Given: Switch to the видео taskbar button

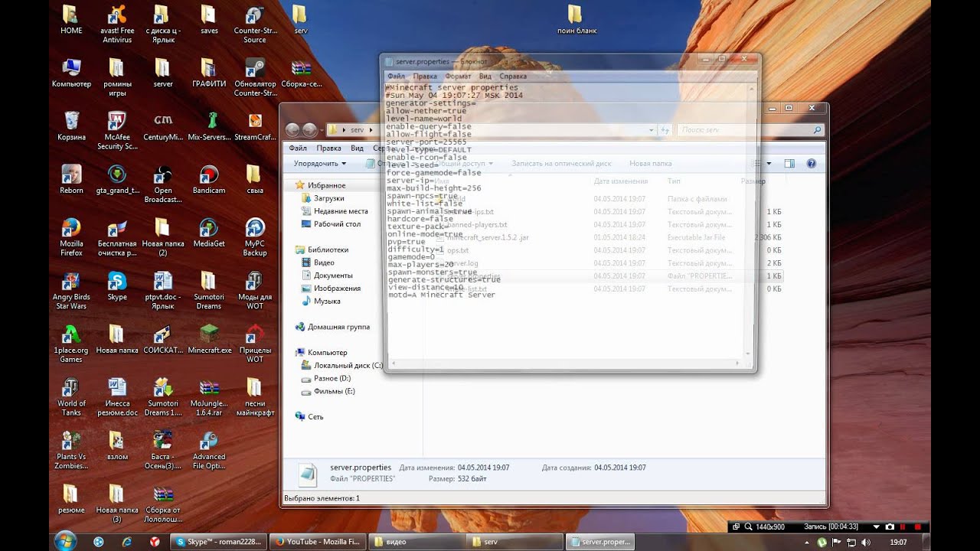Looking at the screenshot, I should click(x=416, y=542).
